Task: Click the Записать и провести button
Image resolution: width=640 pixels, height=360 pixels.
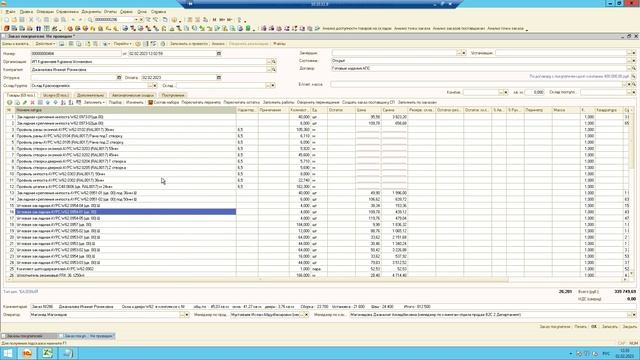Action: pos(189,44)
